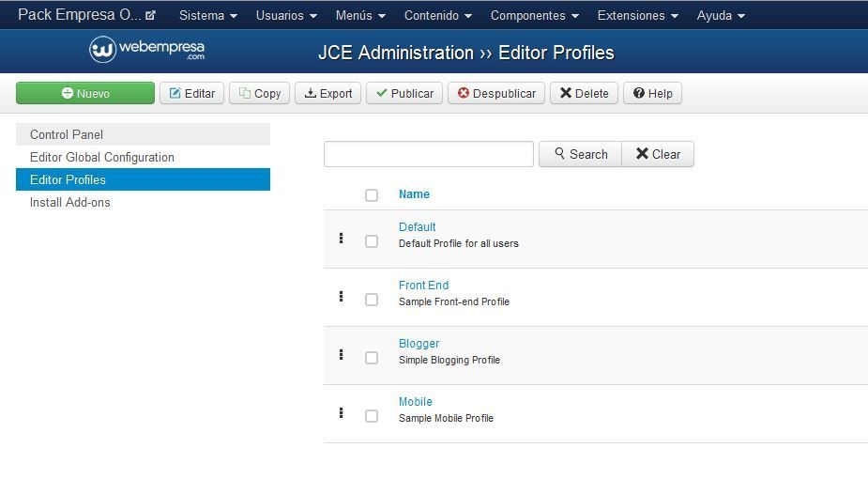Select Editor Profiles in sidebar
Viewport: 868px width, 479px height.
tap(143, 179)
